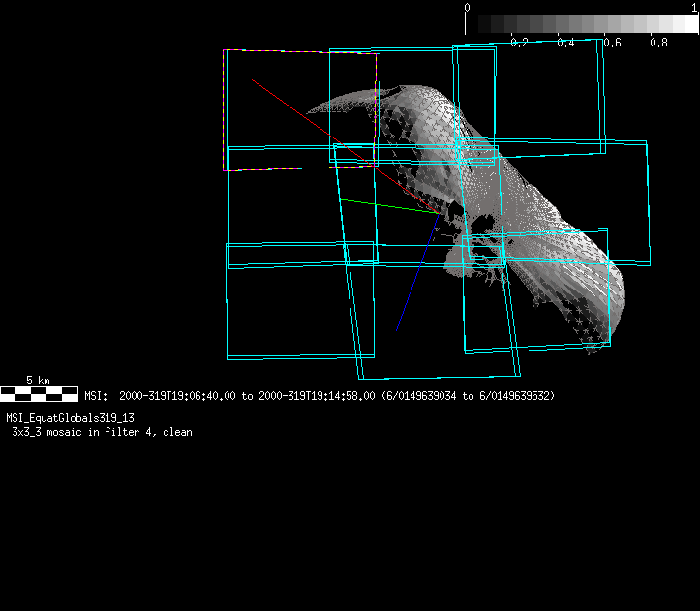Click the '0' minimum label above color bar
This screenshot has width=700, height=611.
tap(468, 7)
